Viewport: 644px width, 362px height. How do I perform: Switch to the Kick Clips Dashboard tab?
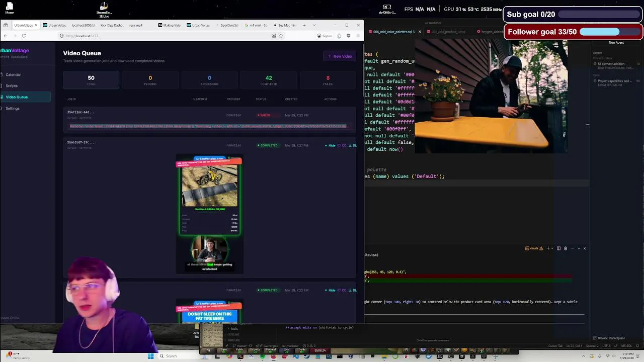(x=112, y=25)
